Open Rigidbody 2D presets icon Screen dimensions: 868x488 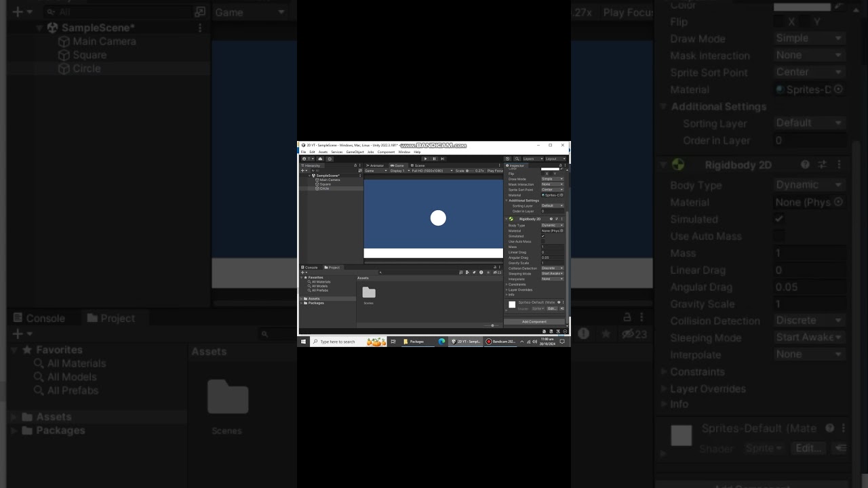[557, 219]
